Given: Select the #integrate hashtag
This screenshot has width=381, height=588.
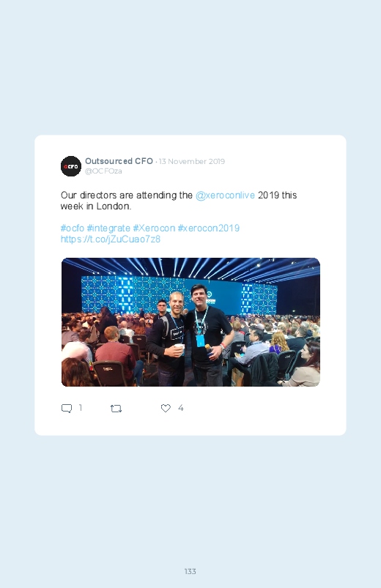Looking at the screenshot, I should (108, 228).
